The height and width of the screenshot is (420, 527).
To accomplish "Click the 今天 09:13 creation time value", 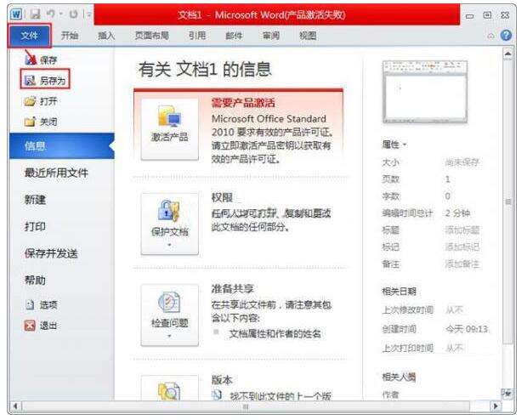I will coord(467,328).
